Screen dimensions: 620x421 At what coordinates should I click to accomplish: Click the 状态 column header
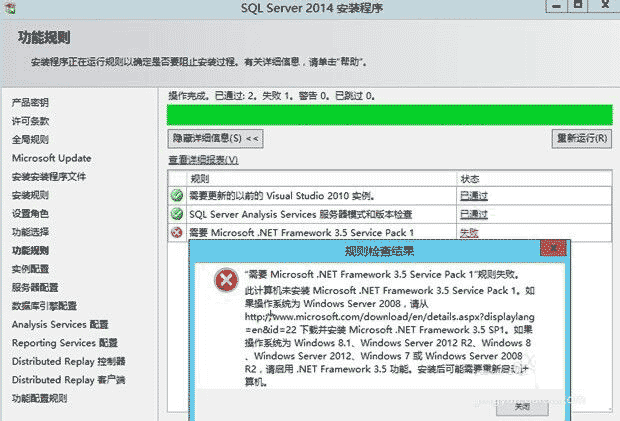[470, 178]
